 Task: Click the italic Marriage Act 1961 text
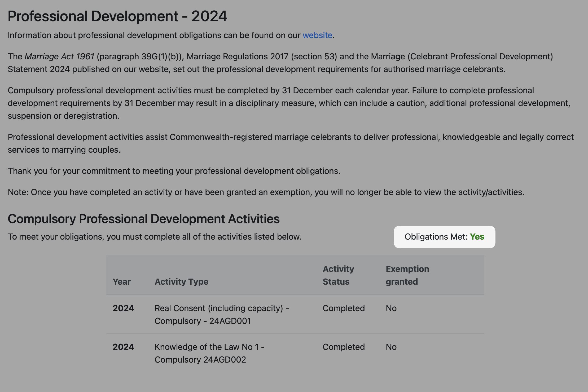(x=59, y=56)
